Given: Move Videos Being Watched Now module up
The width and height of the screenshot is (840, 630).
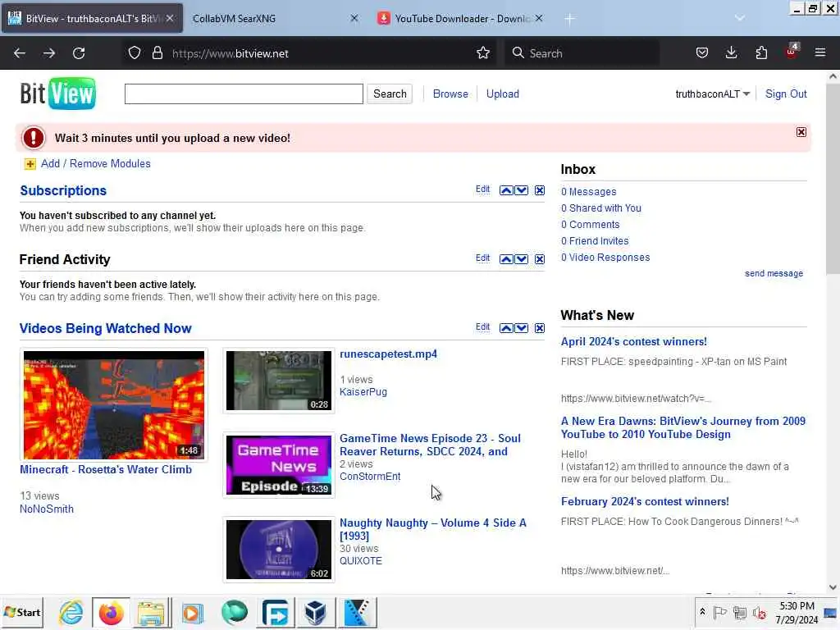Looking at the screenshot, I should point(506,328).
